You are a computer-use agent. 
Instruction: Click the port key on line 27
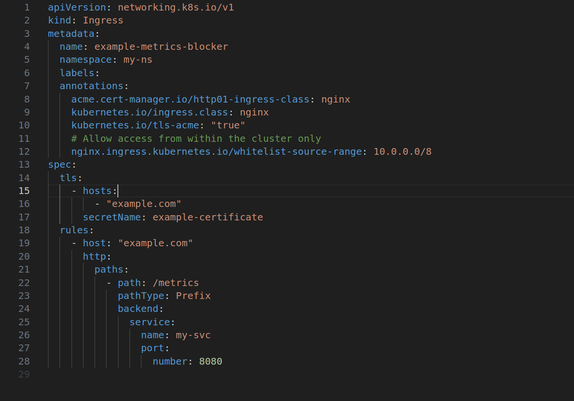coord(153,348)
